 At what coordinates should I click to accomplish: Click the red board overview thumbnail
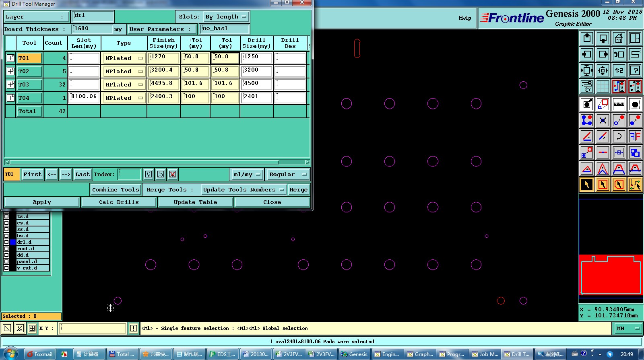[x=611, y=275]
